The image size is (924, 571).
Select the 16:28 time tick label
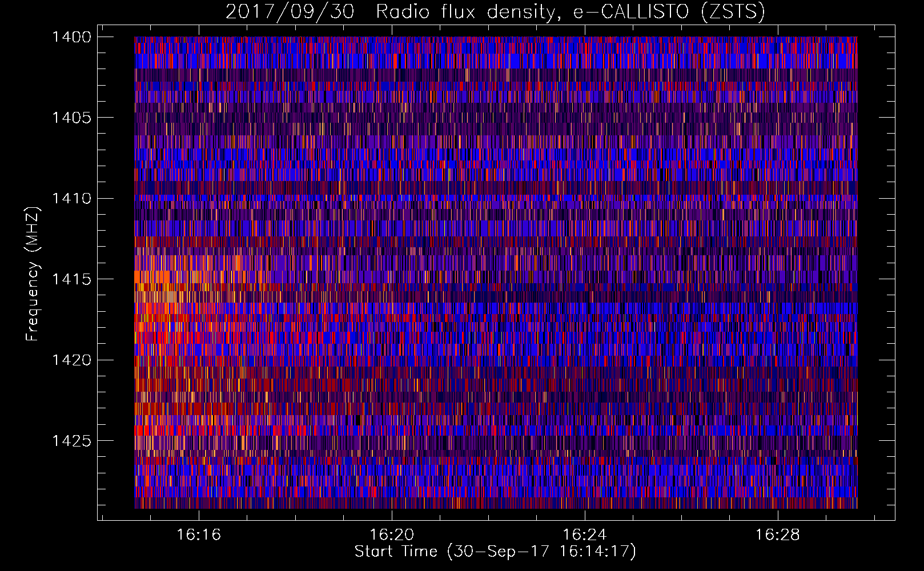click(777, 535)
